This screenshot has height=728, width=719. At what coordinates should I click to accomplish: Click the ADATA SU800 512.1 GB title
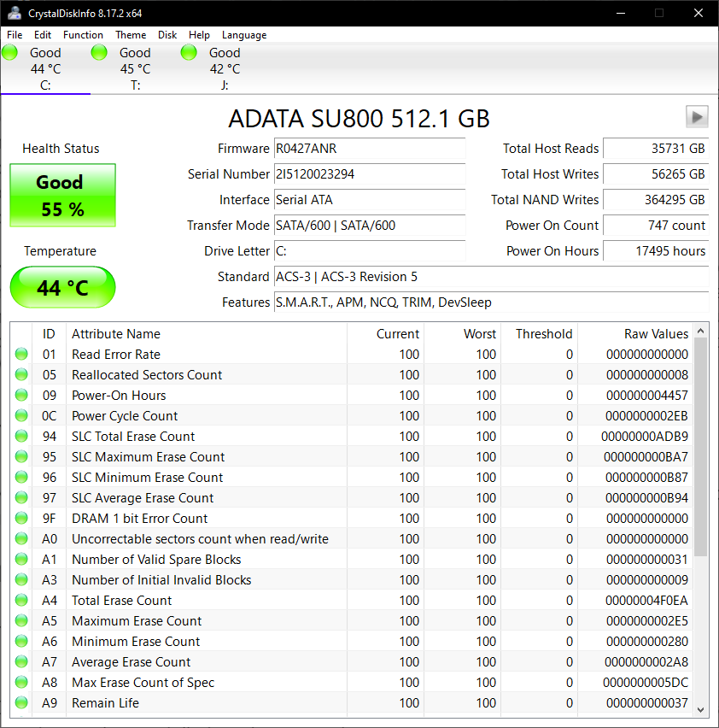tap(359, 119)
